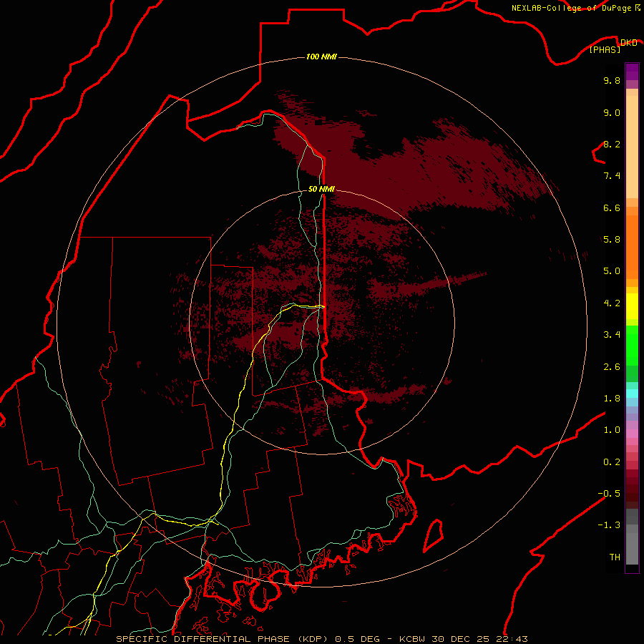Click the gray band on the color scale
Screen dimensions: 644x644
tap(632, 548)
